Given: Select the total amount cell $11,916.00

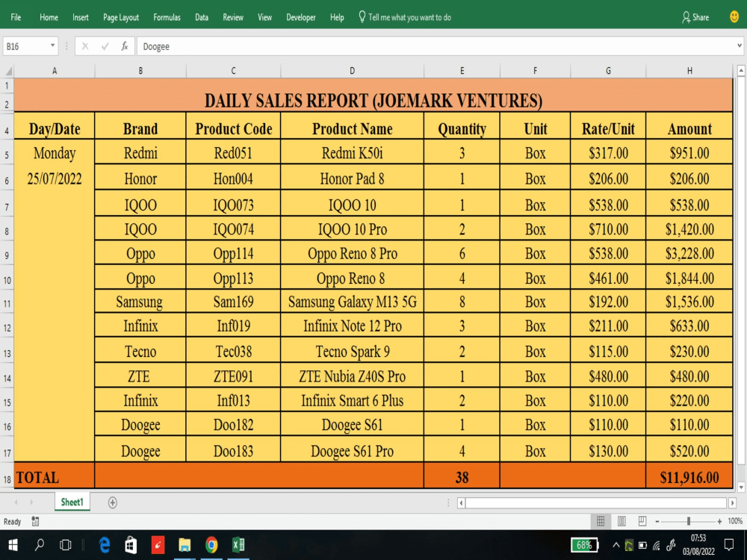Looking at the screenshot, I should tap(689, 476).
